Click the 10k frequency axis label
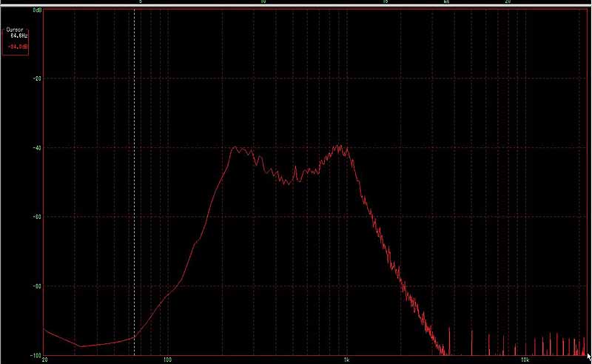 click(x=524, y=360)
